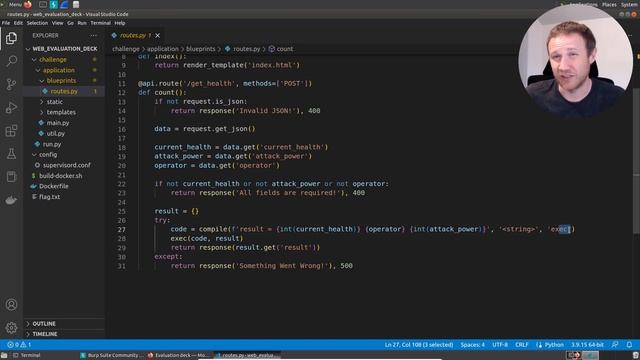Open the Run menu
The image size is (640, 360).
coord(82,23)
